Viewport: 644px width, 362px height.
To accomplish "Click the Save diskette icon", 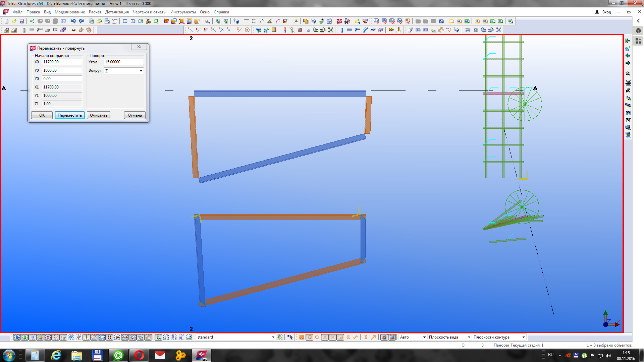I will coord(22,21).
